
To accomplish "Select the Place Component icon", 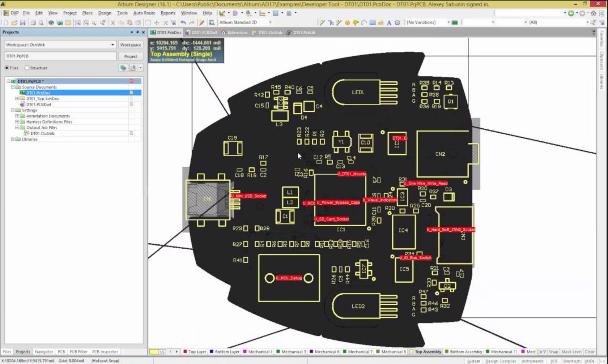I will point(397,22).
